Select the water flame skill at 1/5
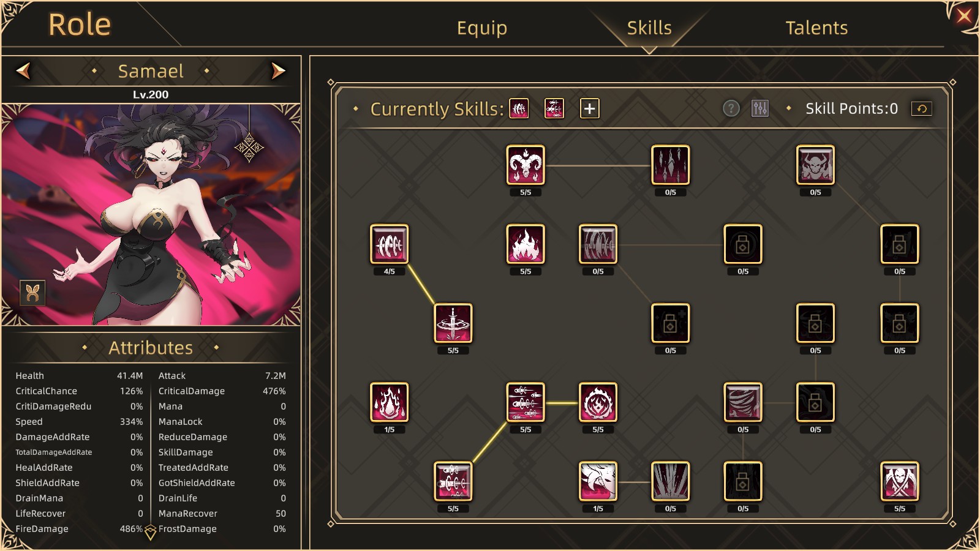Image resolution: width=980 pixels, height=551 pixels. pos(389,402)
